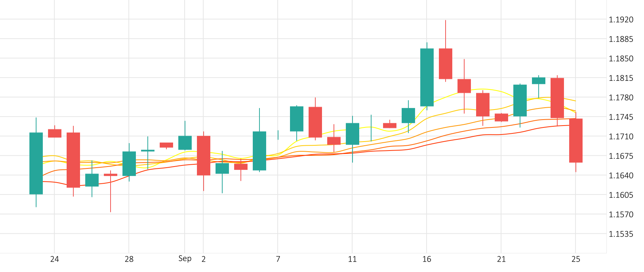Click the 1.1745 price level label
The width and height of the screenshot is (644, 272).
click(621, 117)
